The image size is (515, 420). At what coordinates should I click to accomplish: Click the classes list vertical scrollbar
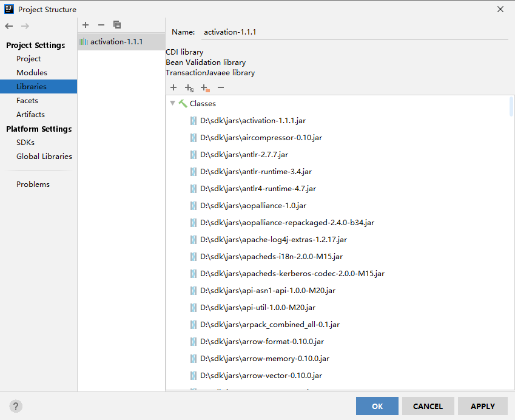511,106
